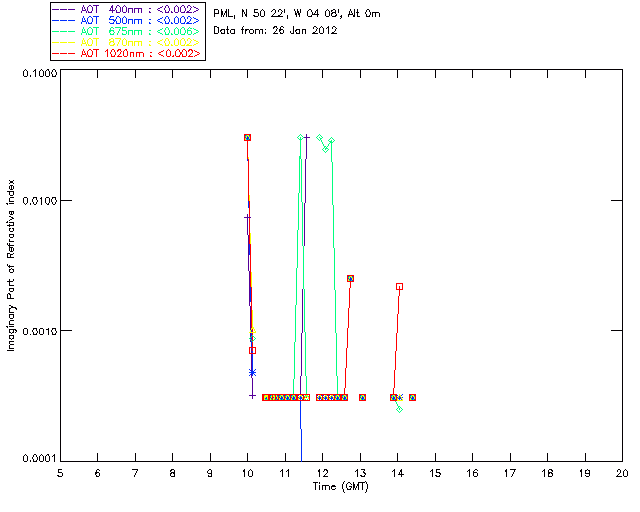Click the purple plus marker at peak near 11.6
The width and height of the screenshot is (640, 512).
pos(307,138)
